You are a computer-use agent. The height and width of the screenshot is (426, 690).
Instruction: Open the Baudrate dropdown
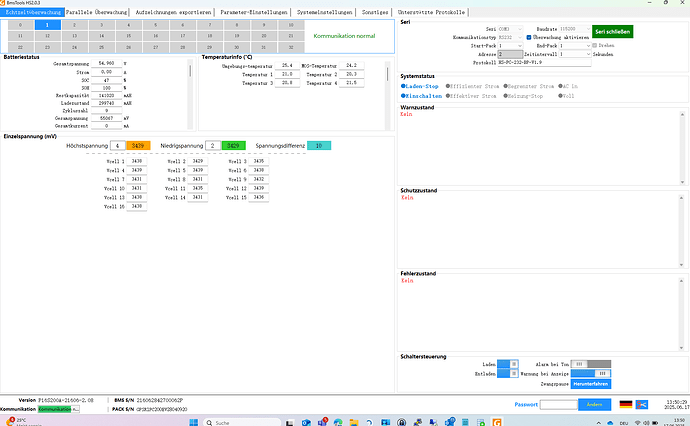pos(575,29)
